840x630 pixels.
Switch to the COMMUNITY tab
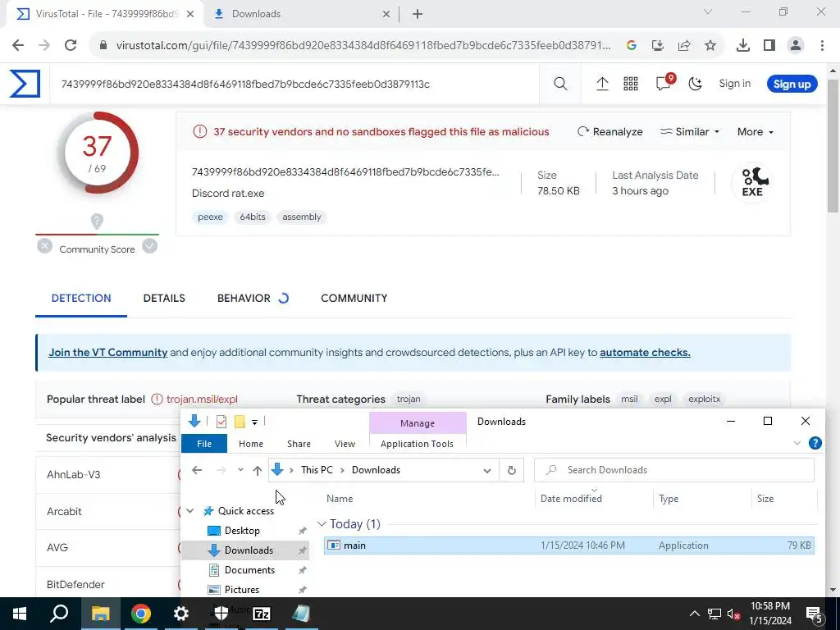coord(354,299)
